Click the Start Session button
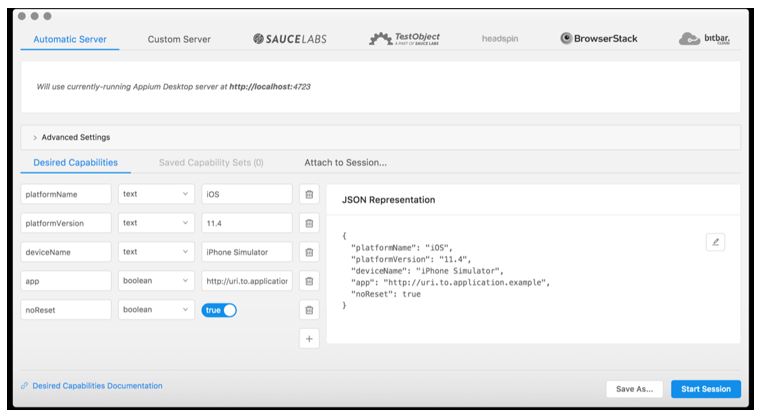The height and width of the screenshot is (418, 760). tap(706, 389)
